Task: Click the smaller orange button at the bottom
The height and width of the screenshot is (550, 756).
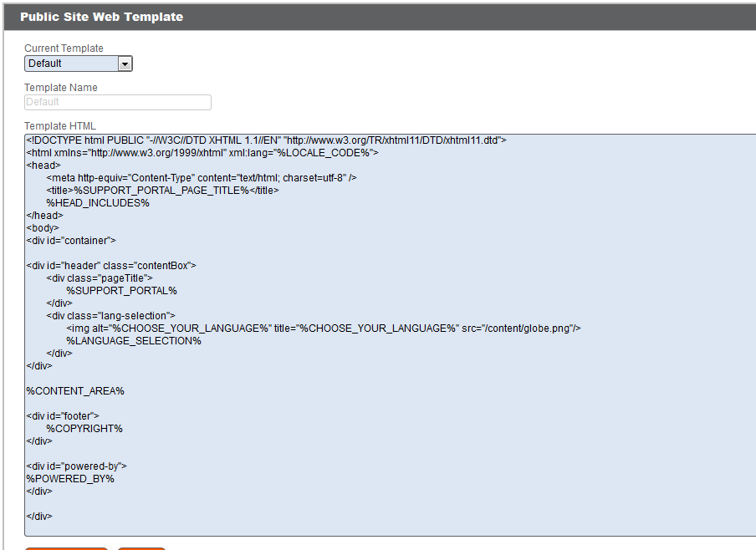Action: [140, 547]
